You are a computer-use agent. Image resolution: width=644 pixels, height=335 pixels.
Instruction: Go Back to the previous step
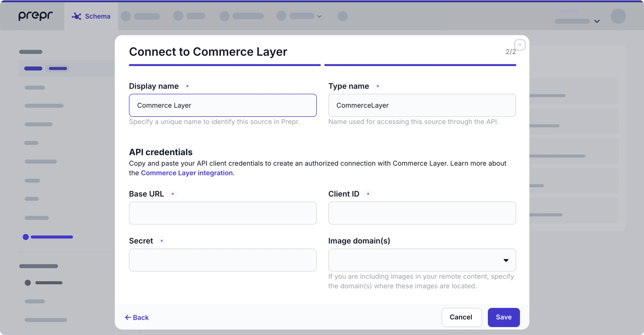tap(141, 318)
